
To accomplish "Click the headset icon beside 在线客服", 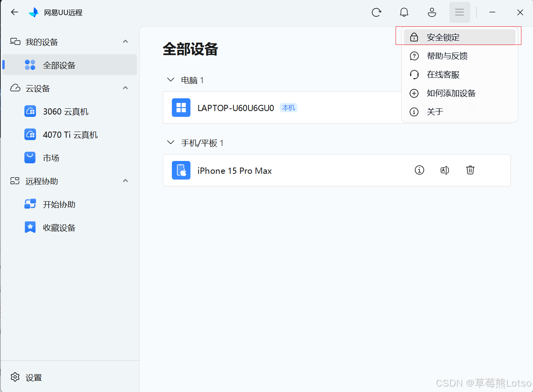I will (414, 75).
